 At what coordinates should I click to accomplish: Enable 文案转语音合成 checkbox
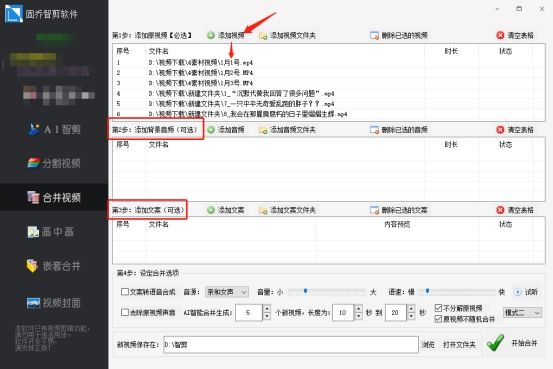(125, 292)
